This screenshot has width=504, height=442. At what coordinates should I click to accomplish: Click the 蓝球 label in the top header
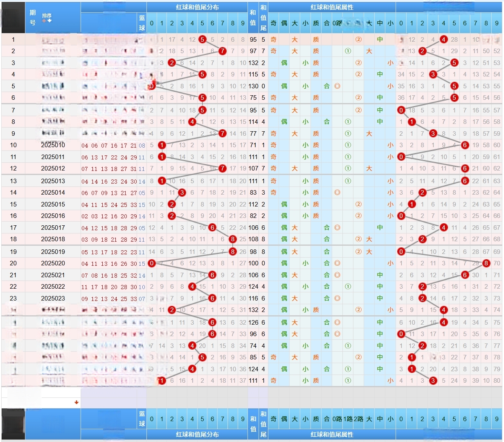click(x=142, y=23)
